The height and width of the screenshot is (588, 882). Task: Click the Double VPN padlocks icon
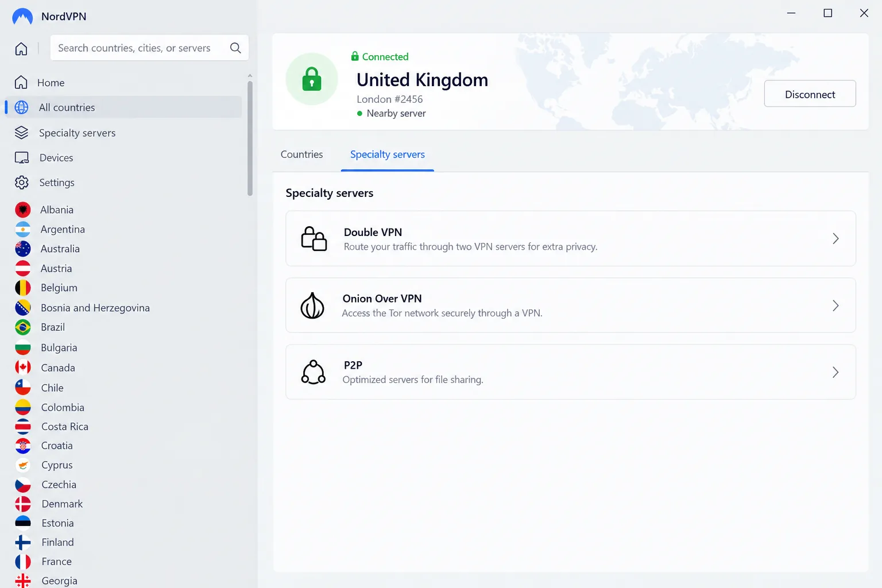pyautogui.click(x=314, y=238)
